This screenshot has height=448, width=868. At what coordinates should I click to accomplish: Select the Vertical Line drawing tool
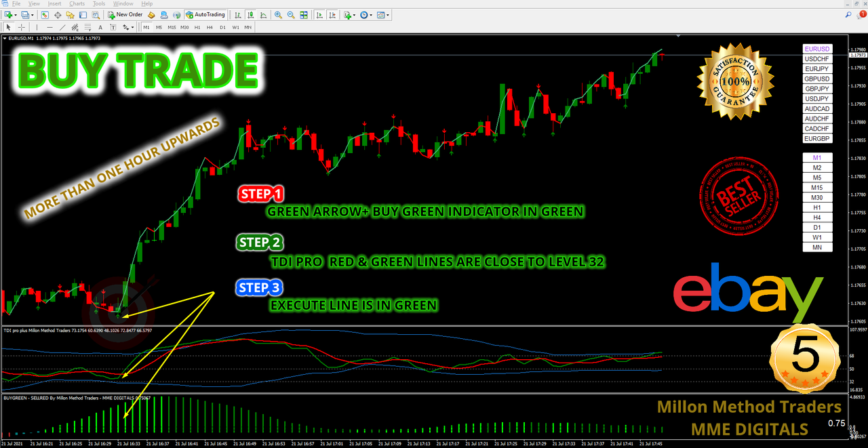click(x=37, y=27)
